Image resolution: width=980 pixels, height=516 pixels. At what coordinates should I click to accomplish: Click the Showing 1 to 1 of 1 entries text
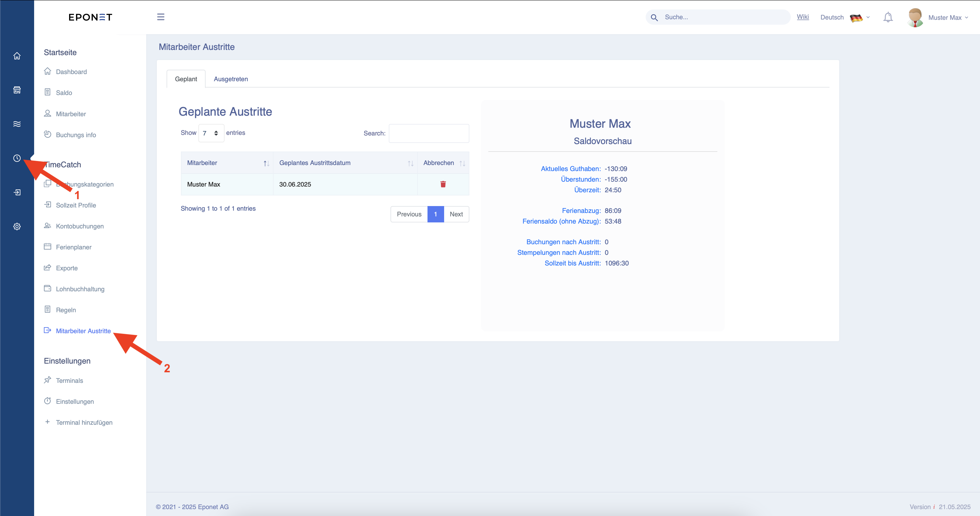(x=218, y=208)
